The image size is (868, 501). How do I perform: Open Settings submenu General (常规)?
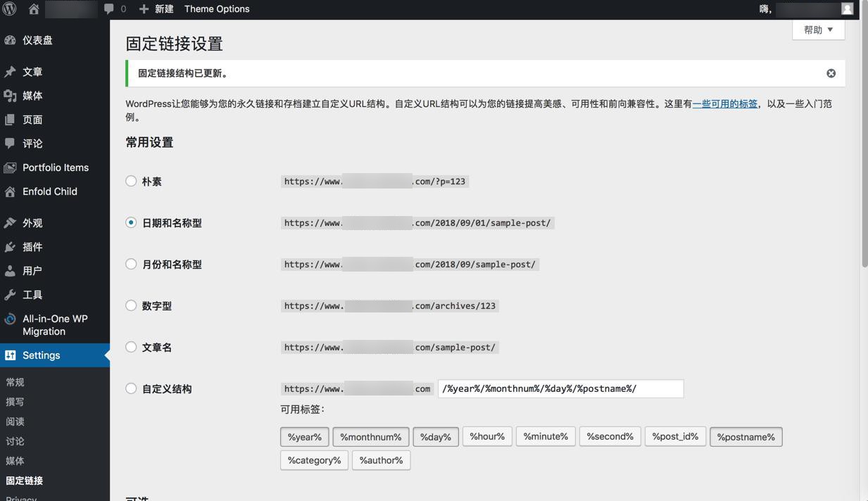click(x=15, y=382)
